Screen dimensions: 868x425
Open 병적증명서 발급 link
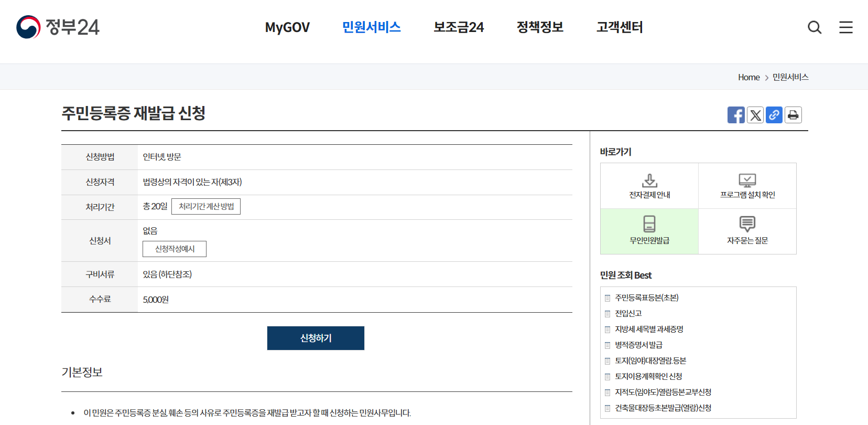tap(638, 345)
